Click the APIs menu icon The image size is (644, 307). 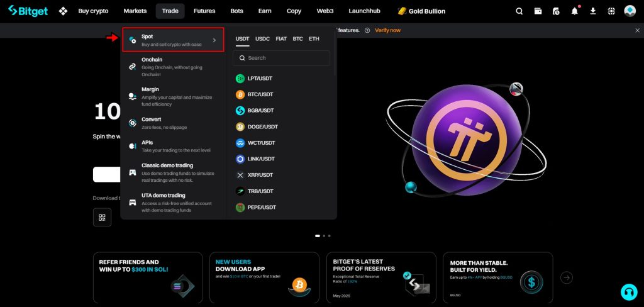pyautogui.click(x=132, y=146)
